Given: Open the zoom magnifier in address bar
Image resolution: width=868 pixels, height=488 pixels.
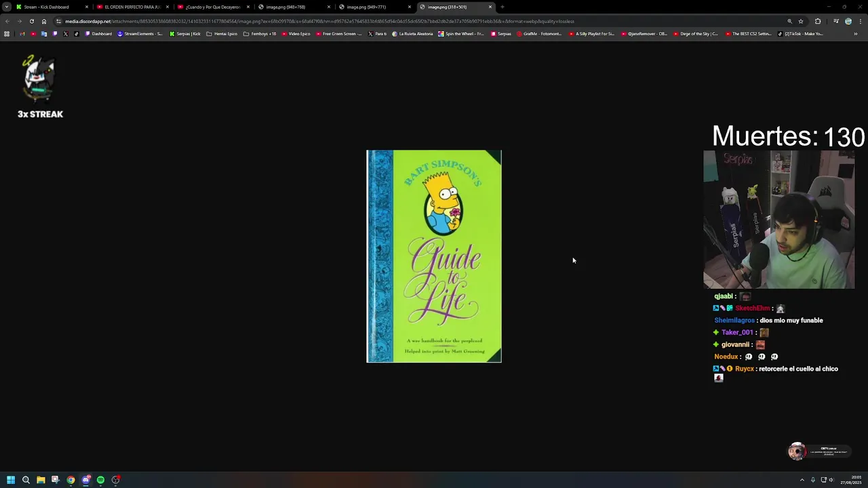Looking at the screenshot, I should tap(789, 21).
